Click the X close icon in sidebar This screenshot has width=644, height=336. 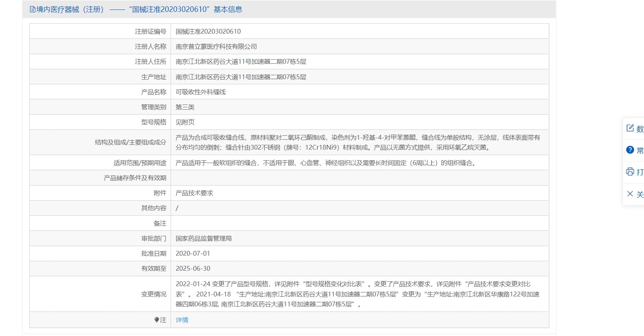[630, 194]
